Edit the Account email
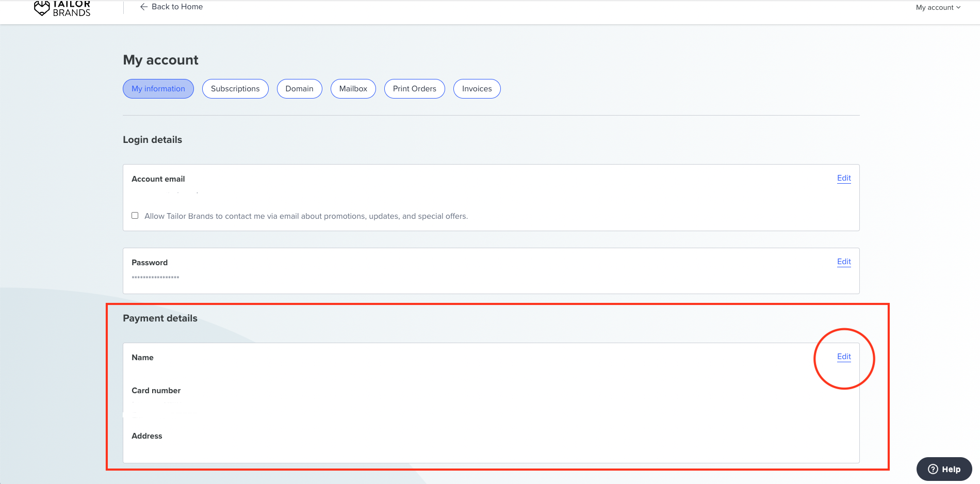Image resolution: width=980 pixels, height=484 pixels. tap(844, 178)
